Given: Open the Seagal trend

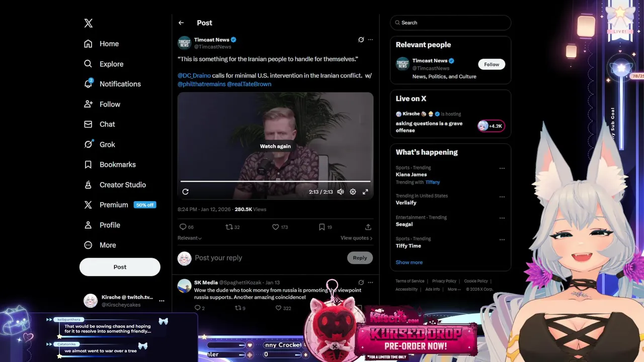Looking at the screenshot, I should (404, 224).
